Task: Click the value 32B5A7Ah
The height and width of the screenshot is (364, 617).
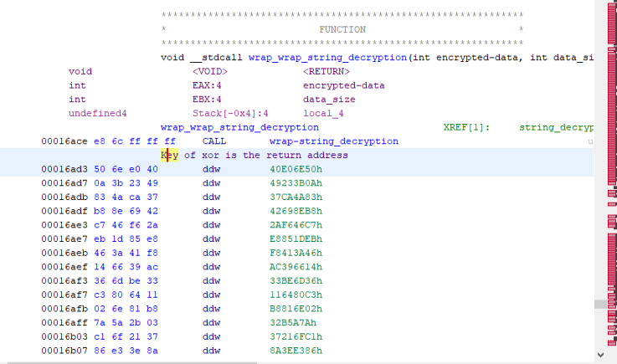Action: point(293,323)
